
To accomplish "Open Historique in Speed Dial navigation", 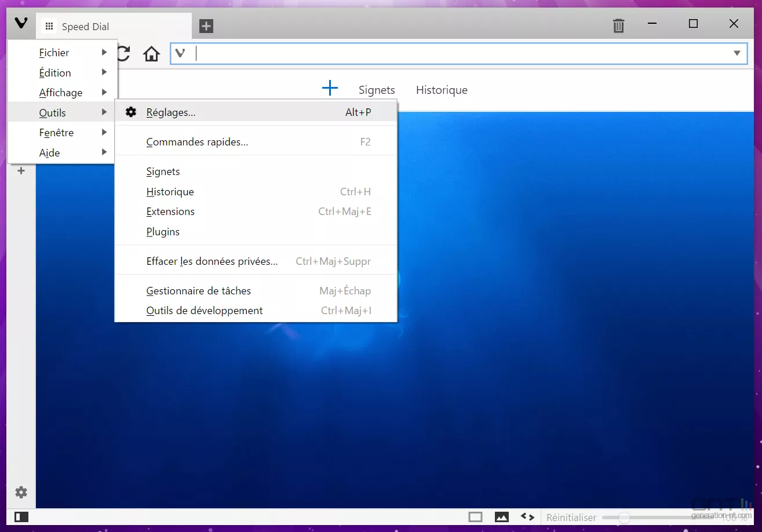I will click(442, 90).
